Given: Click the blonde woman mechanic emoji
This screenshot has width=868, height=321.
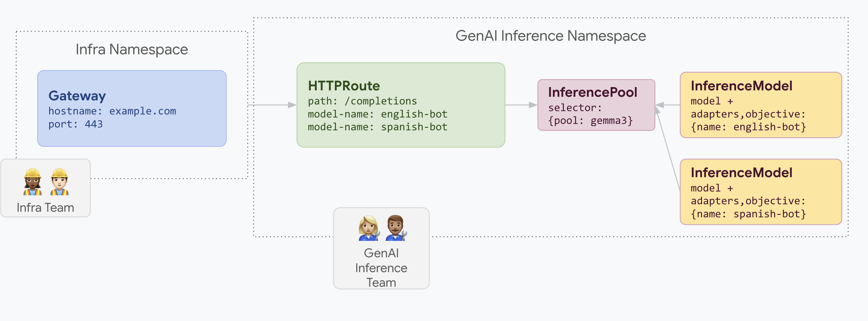Looking at the screenshot, I should click(x=369, y=228).
